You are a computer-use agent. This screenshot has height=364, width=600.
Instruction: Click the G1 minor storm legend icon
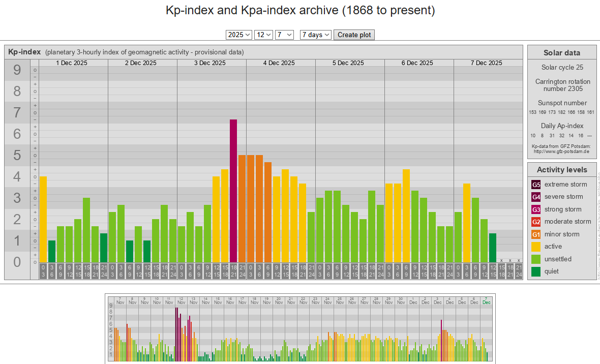536,234
